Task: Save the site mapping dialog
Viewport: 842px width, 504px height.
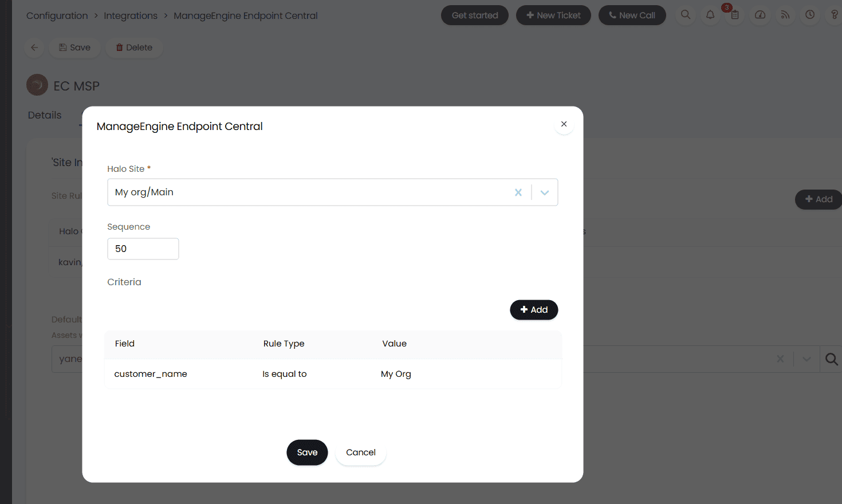Action: pyautogui.click(x=307, y=452)
